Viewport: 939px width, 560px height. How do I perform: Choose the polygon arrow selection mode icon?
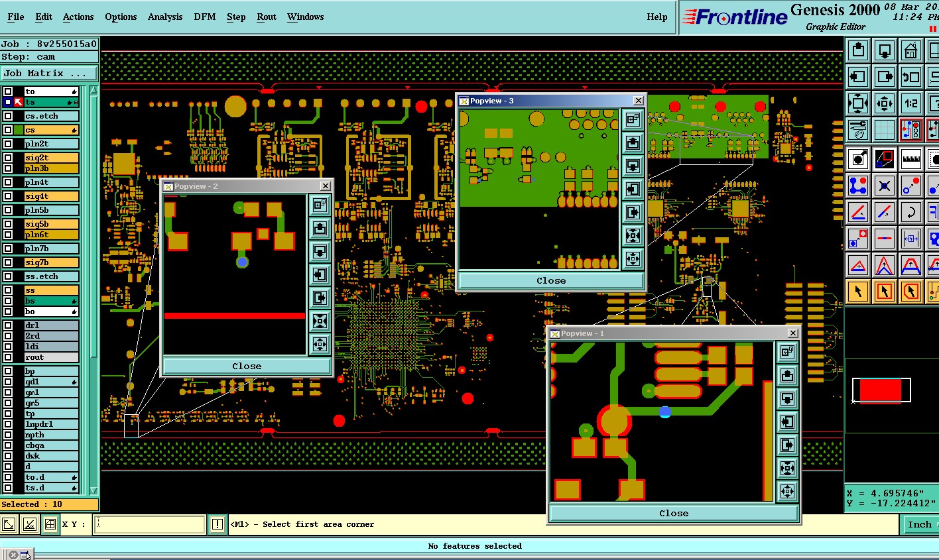tap(910, 292)
